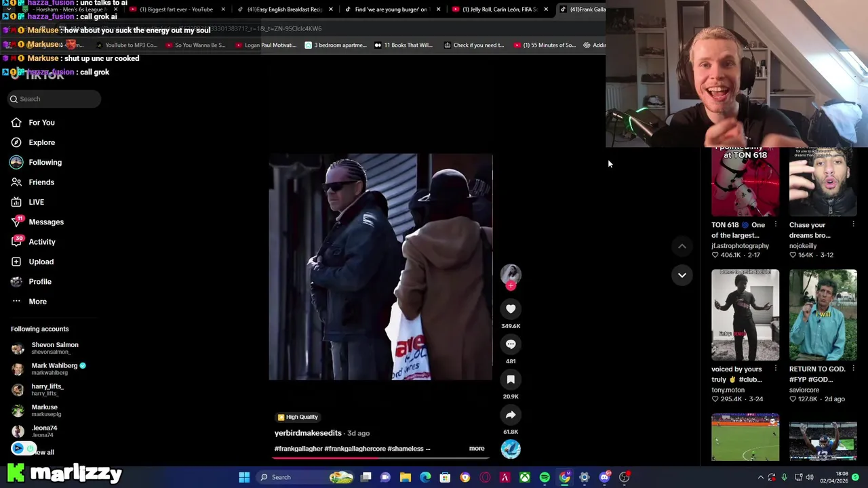The height and width of the screenshot is (488, 868).
Task: Seek using the video progress bar
Action: 380,457
